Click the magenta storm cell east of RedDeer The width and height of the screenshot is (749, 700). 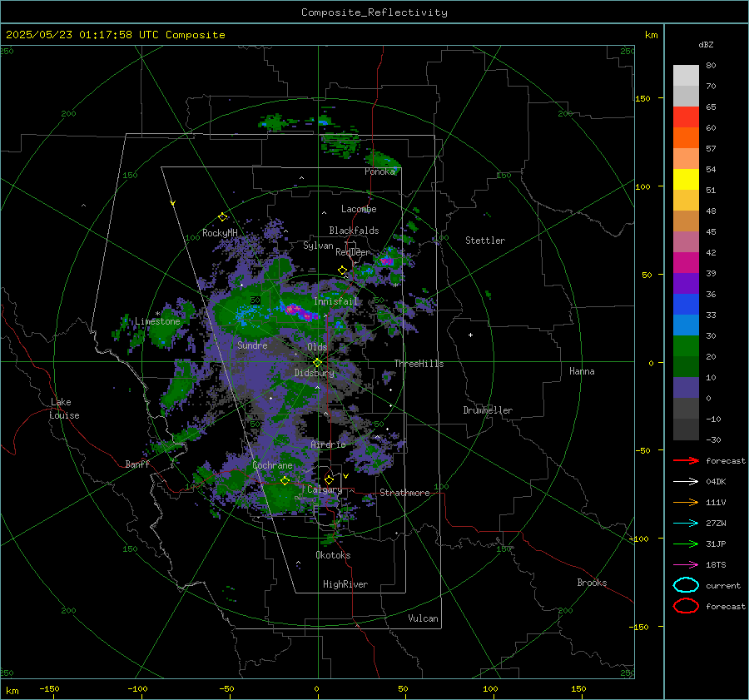(386, 261)
